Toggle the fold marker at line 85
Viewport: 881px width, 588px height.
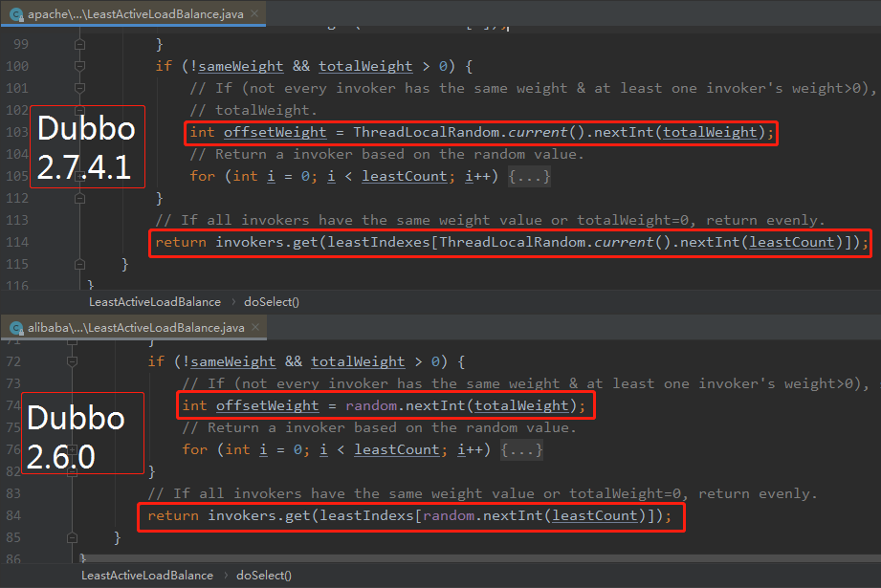tap(72, 538)
